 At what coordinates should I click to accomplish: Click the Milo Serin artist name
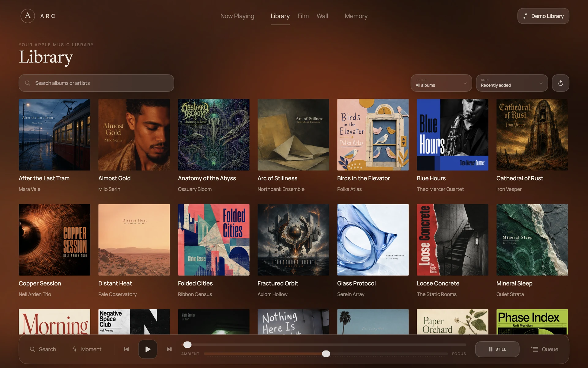point(109,189)
